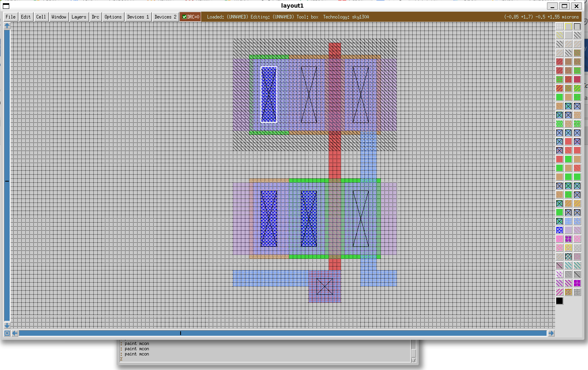Select the tan swatch with yellow diagonal stripes

click(577, 203)
